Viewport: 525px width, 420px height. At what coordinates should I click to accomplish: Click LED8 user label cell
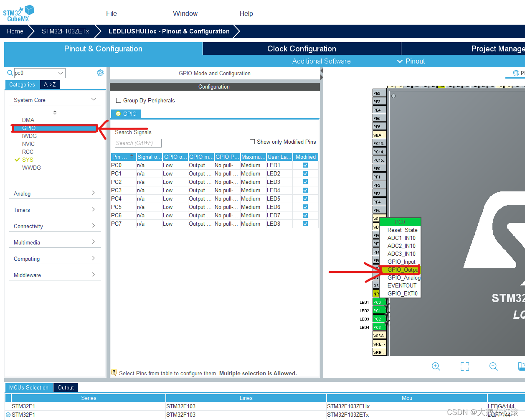[279, 224]
